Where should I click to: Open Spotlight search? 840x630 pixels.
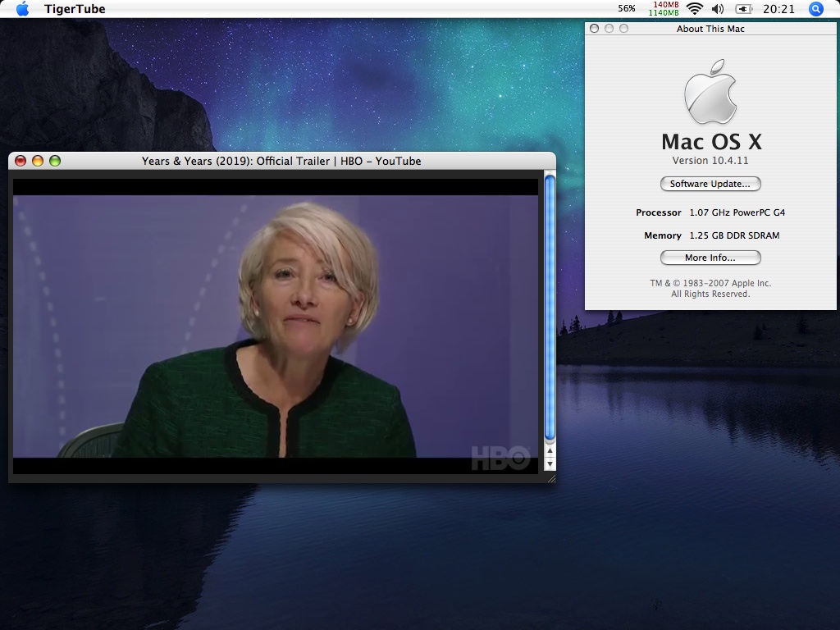coord(816,8)
